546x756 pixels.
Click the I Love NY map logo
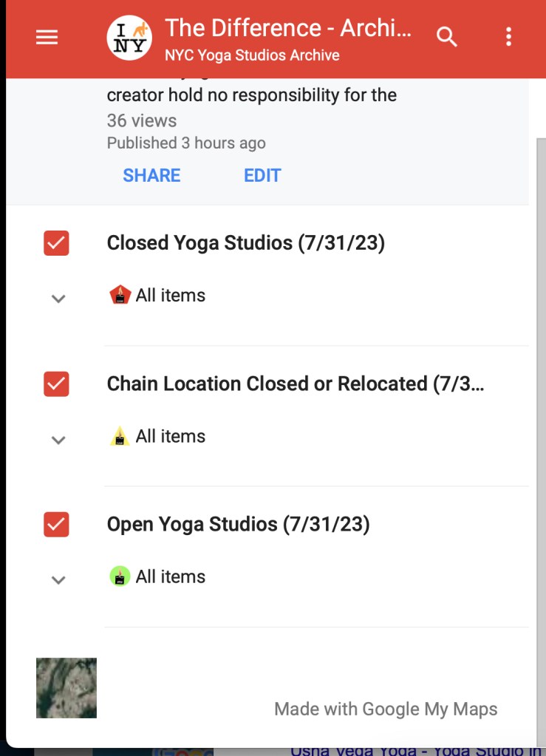click(x=129, y=38)
